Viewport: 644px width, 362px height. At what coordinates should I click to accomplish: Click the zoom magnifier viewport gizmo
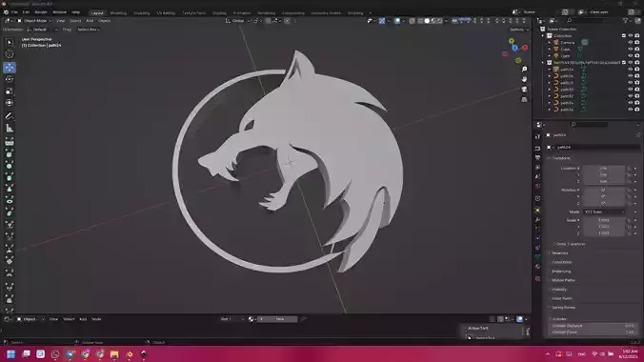tap(524, 69)
